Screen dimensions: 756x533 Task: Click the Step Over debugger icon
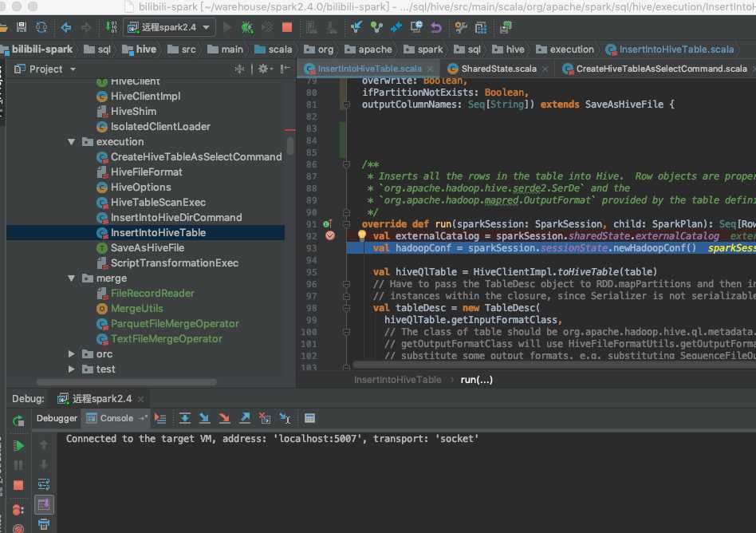click(184, 418)
